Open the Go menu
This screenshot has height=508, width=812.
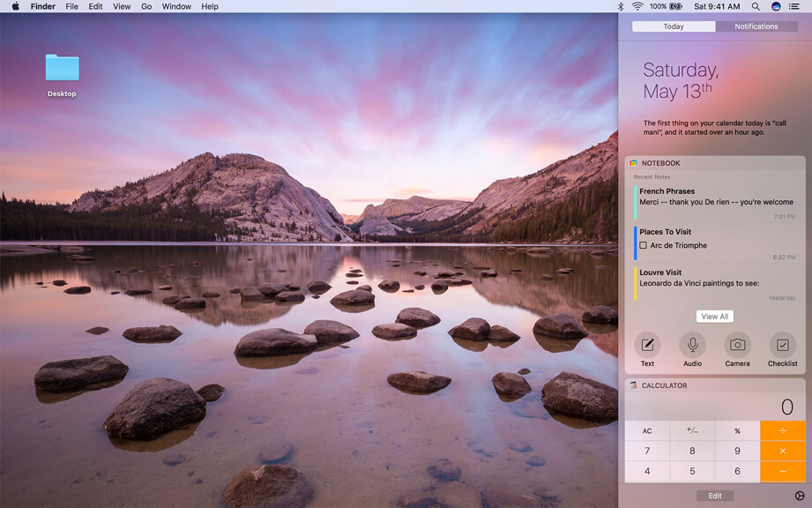[x=146, y=6]
